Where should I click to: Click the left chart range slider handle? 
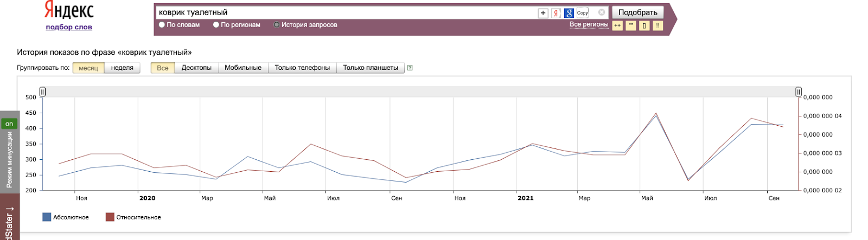[42, 92]
